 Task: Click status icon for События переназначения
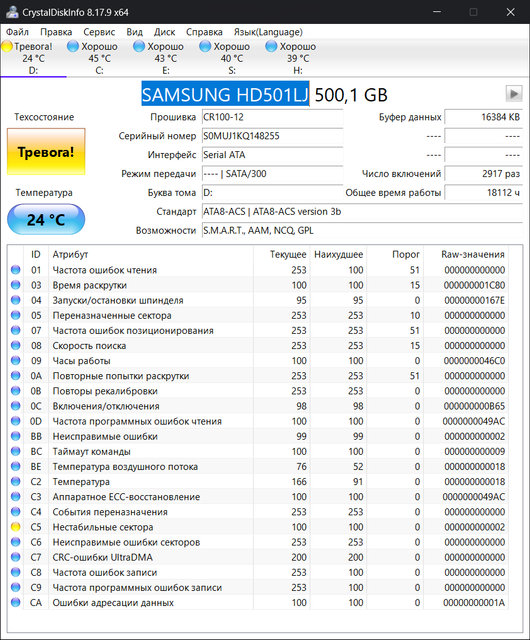(16, 511)
